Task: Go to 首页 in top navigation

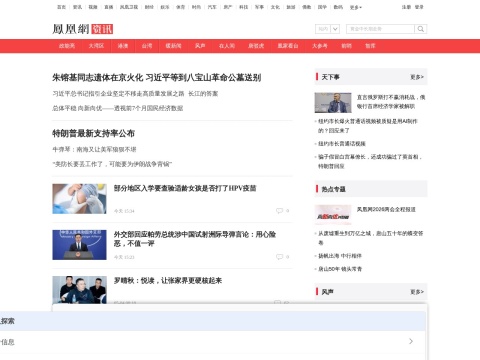Action: click(x=62, y=7)
